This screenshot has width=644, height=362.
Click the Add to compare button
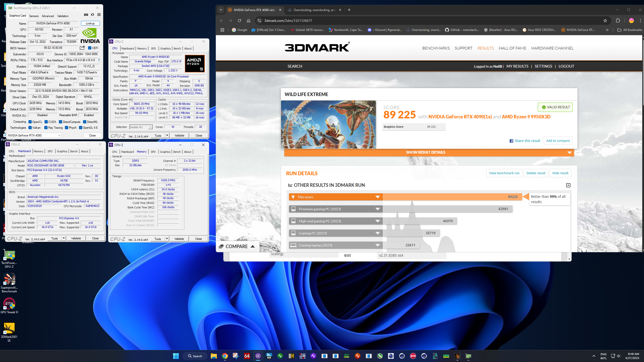558,141
